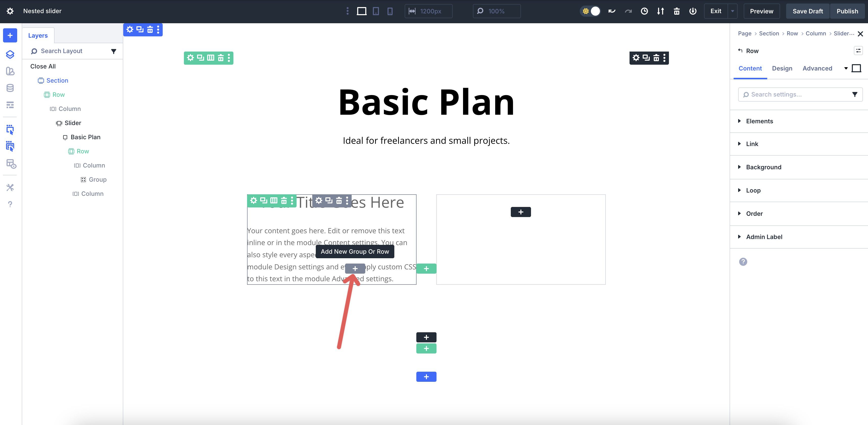Open the Layers sidebar icon

tap(10, 54)
